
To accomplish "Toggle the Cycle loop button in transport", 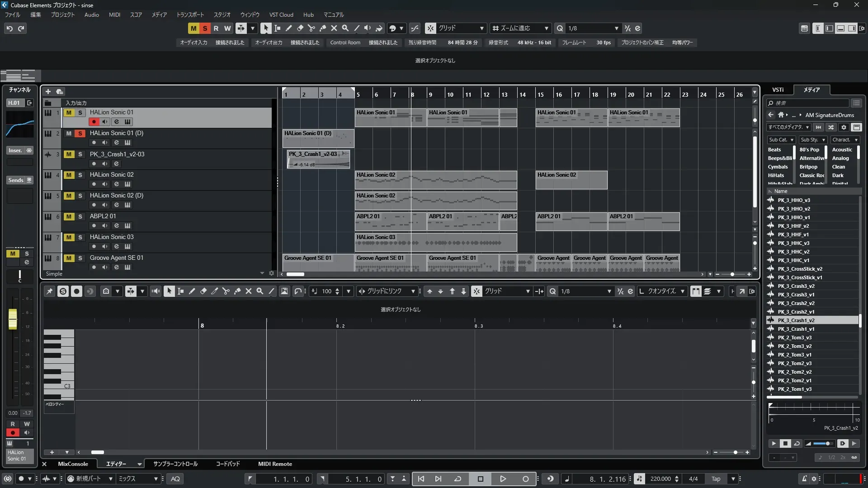I will click(x=458, y=479).
